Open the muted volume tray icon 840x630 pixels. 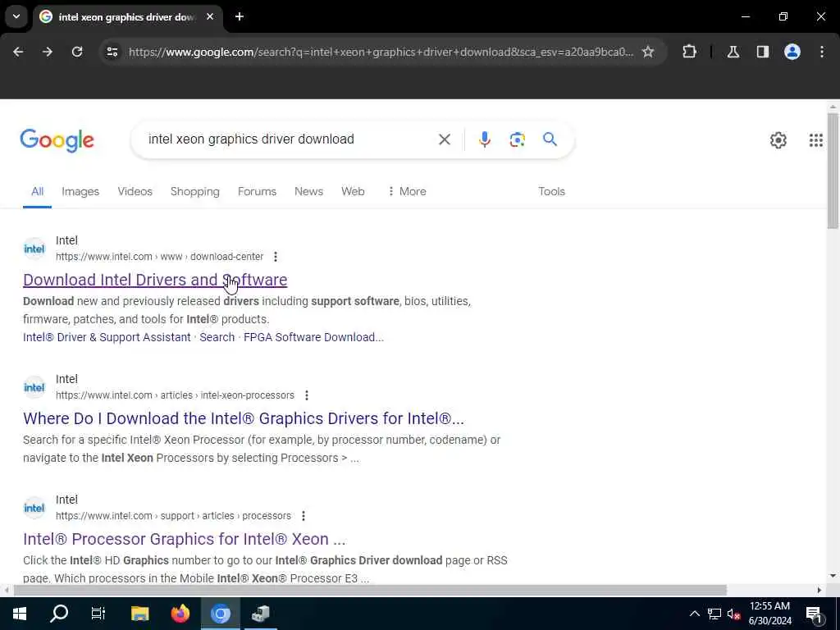tap(734, 614)
